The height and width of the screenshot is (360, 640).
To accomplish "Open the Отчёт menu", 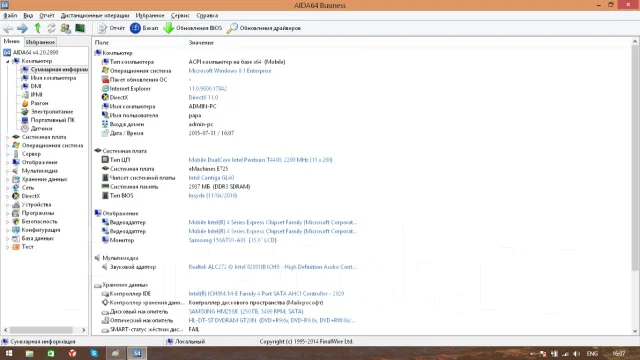I will pyautogui.click(x=47, y=16).
